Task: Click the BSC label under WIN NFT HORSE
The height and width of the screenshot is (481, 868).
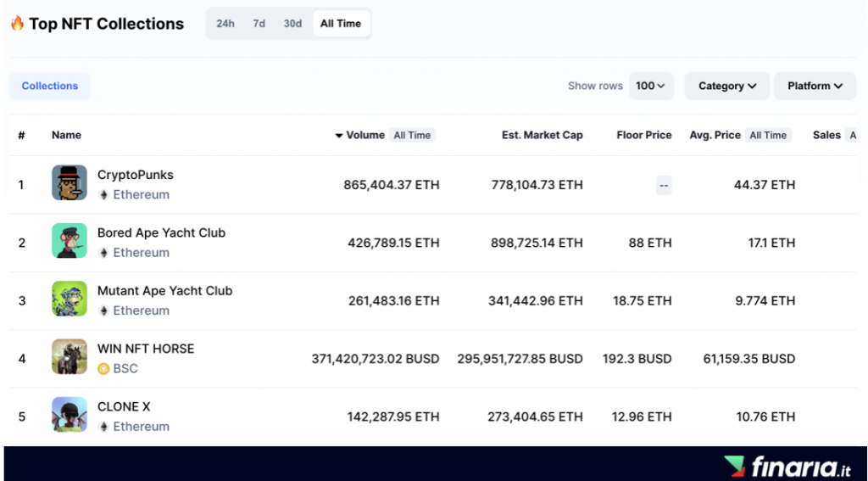Action: (x=125, y=369)
